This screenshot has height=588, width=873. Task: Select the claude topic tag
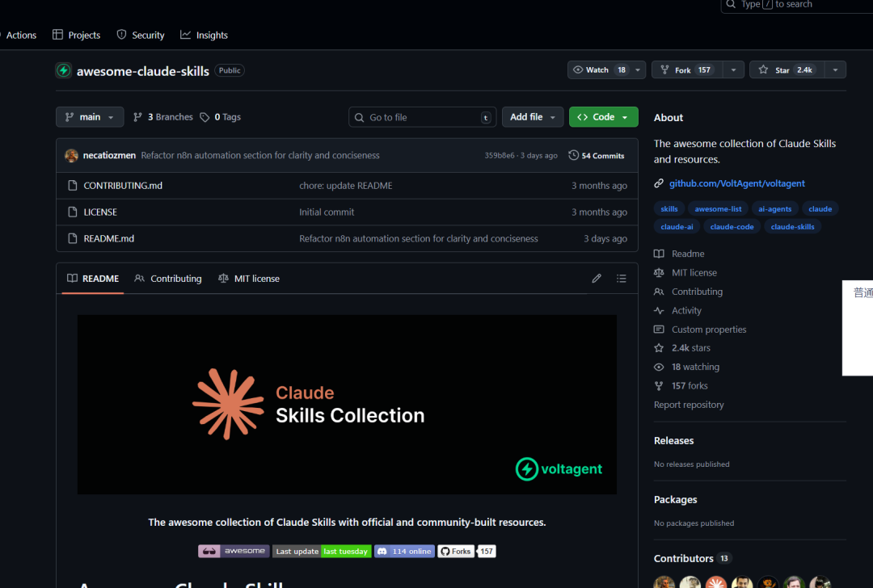(820, 209)
